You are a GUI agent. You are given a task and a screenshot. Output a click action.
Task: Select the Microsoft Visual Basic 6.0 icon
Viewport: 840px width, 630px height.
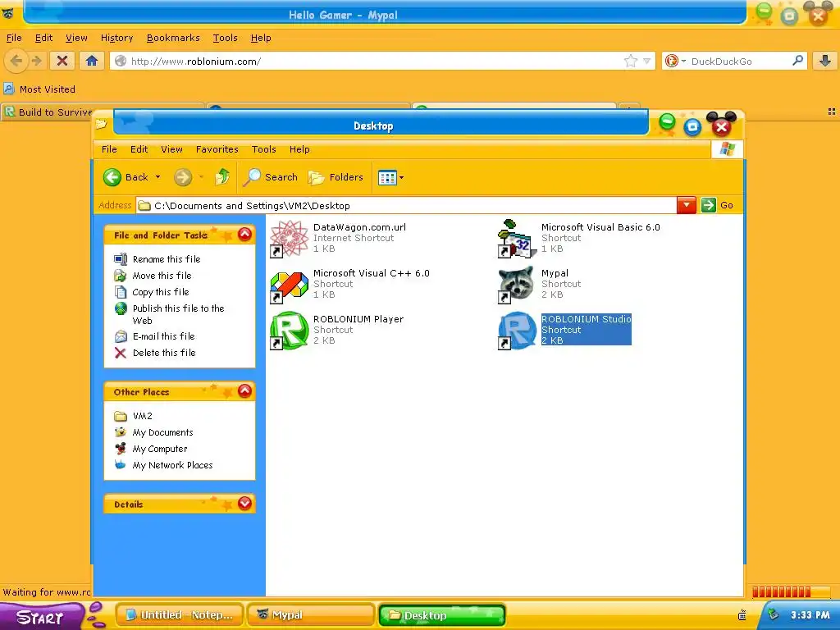[x=517, y=239]
